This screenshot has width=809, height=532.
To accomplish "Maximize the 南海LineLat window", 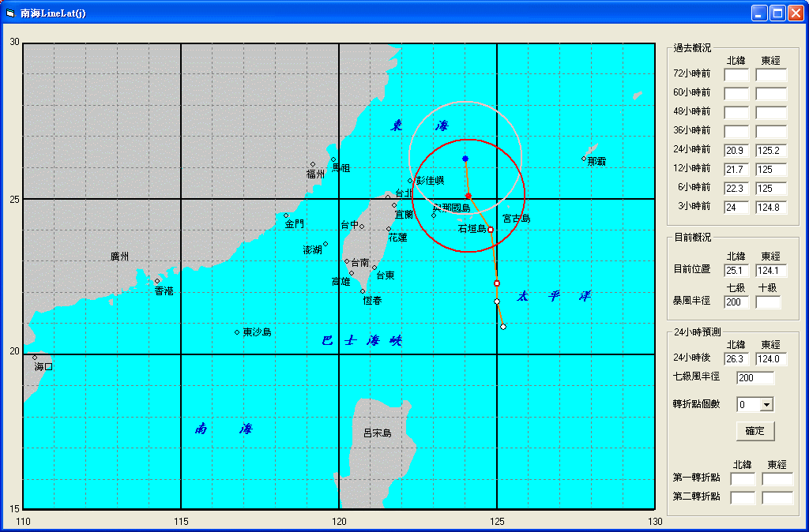I will click(777, 13).
